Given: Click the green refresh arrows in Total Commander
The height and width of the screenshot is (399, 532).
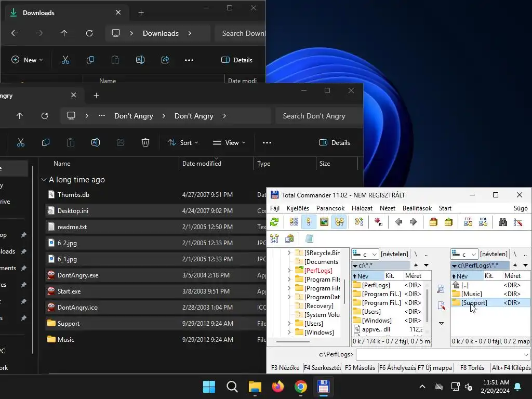Looking at the screenshot, I should 274,222.
